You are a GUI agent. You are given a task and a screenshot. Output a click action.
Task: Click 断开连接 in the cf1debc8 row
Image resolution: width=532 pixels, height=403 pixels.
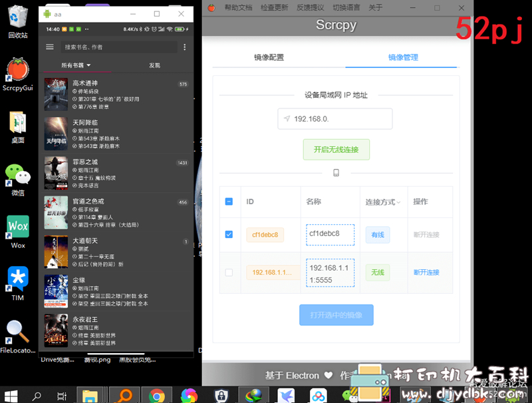click(426, 235)
